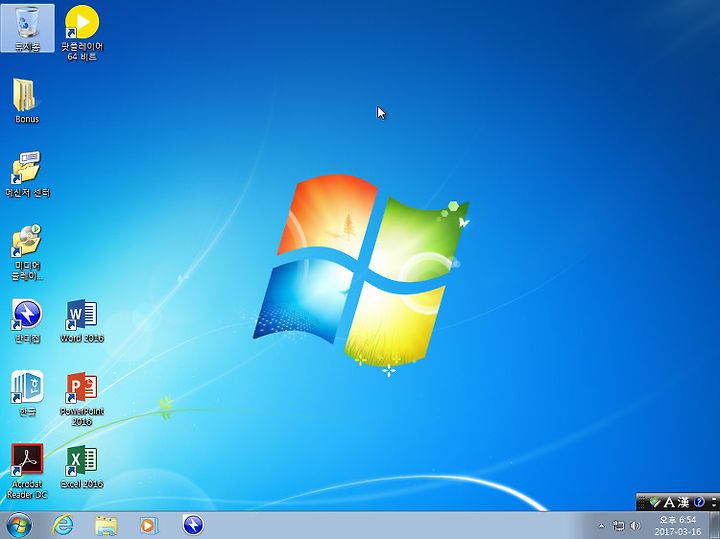Select the Acrobat Reader DC shortcut
Screen dimensions: 720x539
coord(27,471)
